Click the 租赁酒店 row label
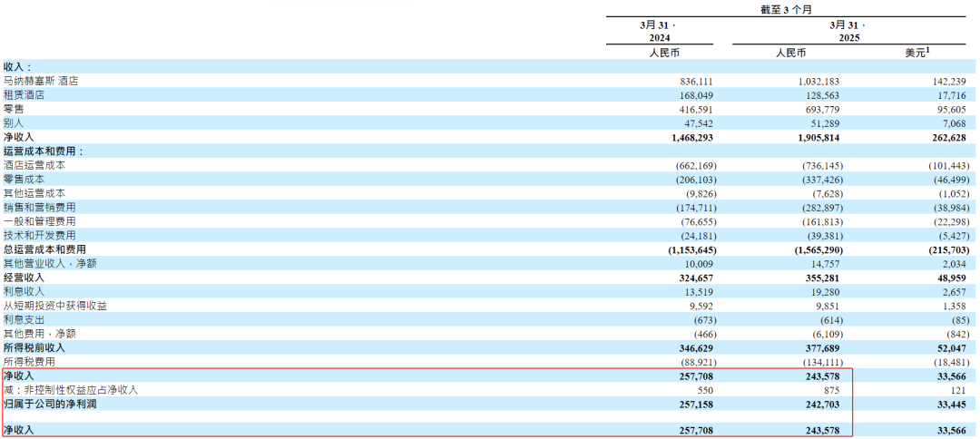This screenshot has height=439, width=980. tap(24, 95)
